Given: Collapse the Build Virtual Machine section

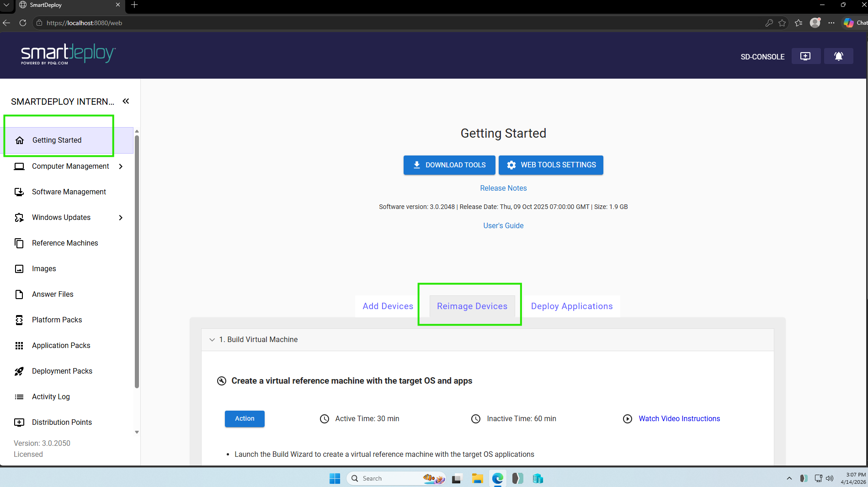Looking at the screenshot, I should click(212, 339).
